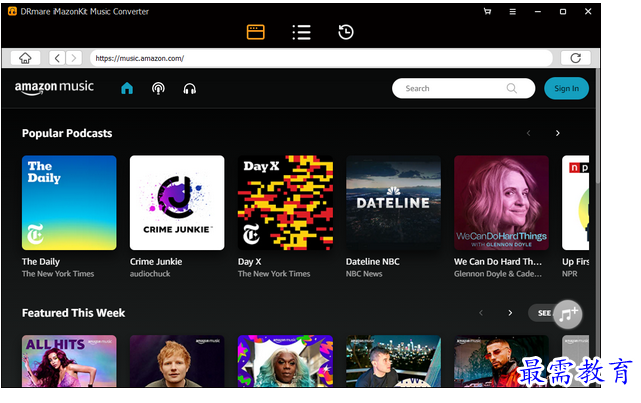Click the 'Popular Podcasts' heading
Image resolution: width=641 pixels, height=403 pixels.
click(x=67, y=133)
